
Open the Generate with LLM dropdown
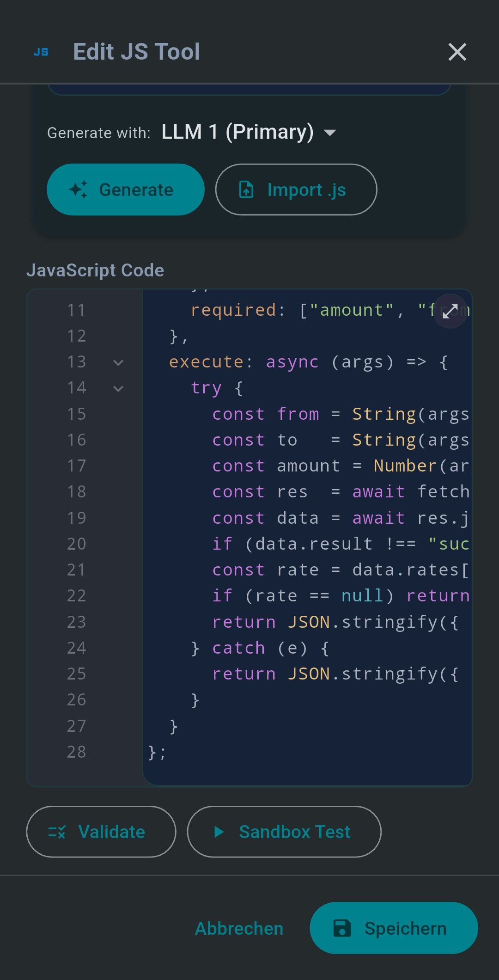pos(249,132)
